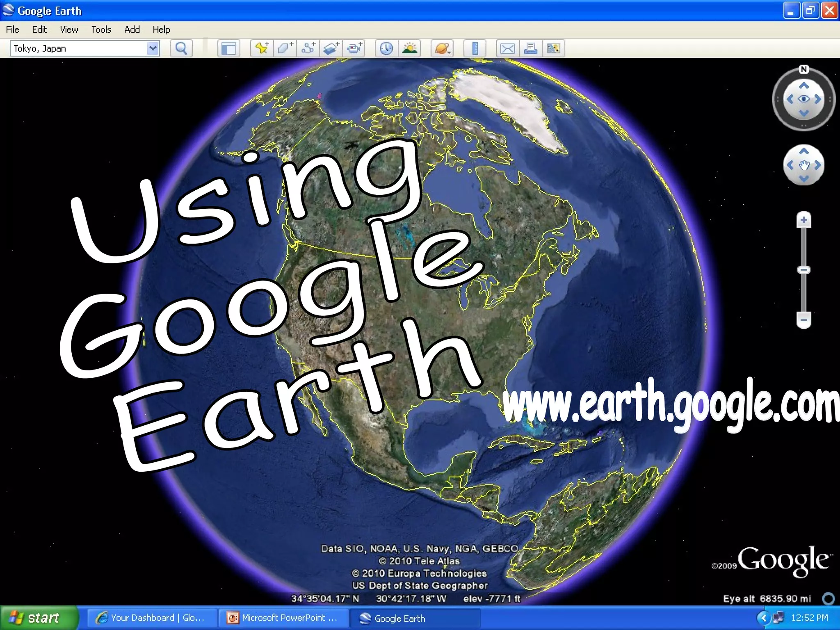Screen dimensions: 840x630
Task: Look left with the eye joystick arrow
Action: tap(790, 99)
